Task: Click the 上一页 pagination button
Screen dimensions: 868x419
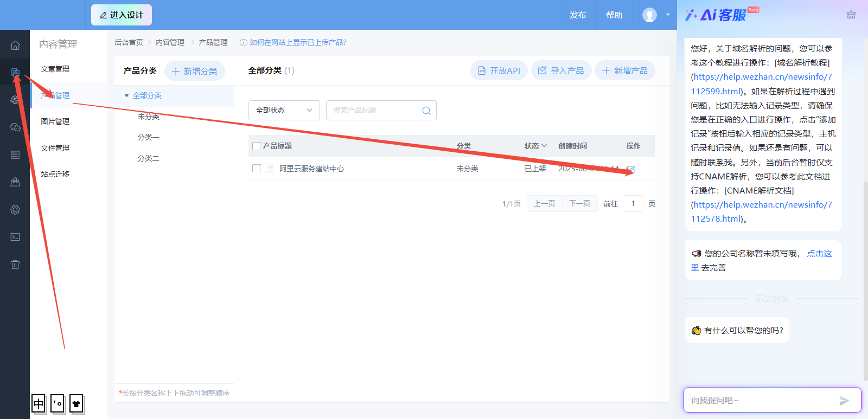Action: [545, 203]
